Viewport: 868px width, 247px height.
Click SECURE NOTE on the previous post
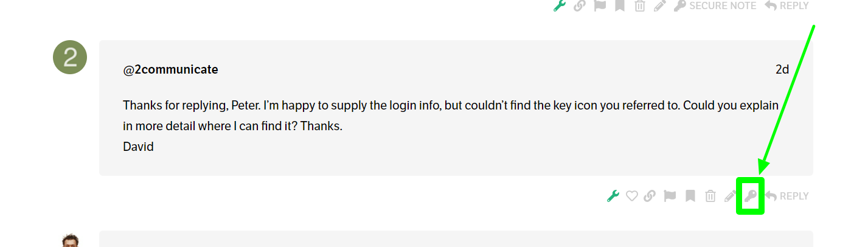(715, 5)
